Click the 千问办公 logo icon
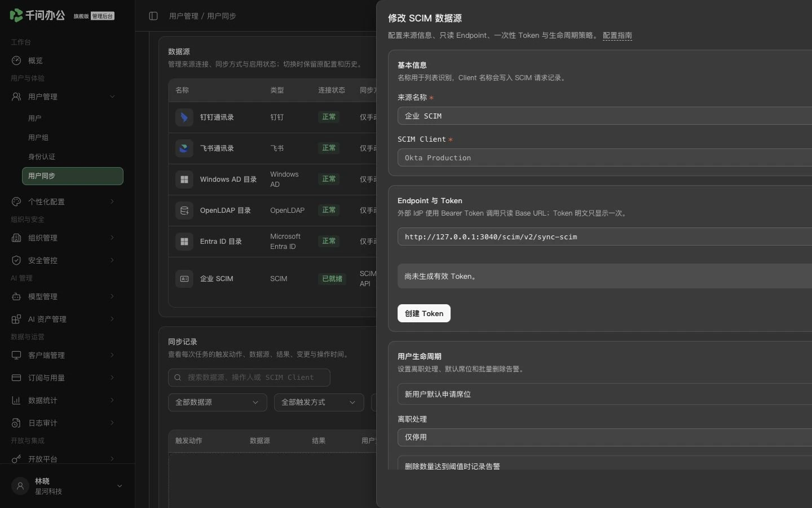 [x=16, y=15]
